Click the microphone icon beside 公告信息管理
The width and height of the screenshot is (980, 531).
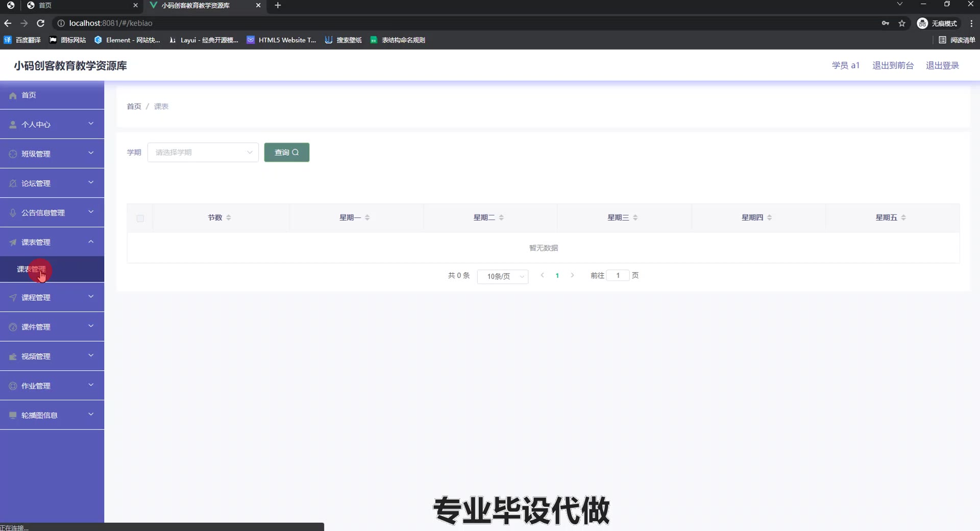pos(13,213)
